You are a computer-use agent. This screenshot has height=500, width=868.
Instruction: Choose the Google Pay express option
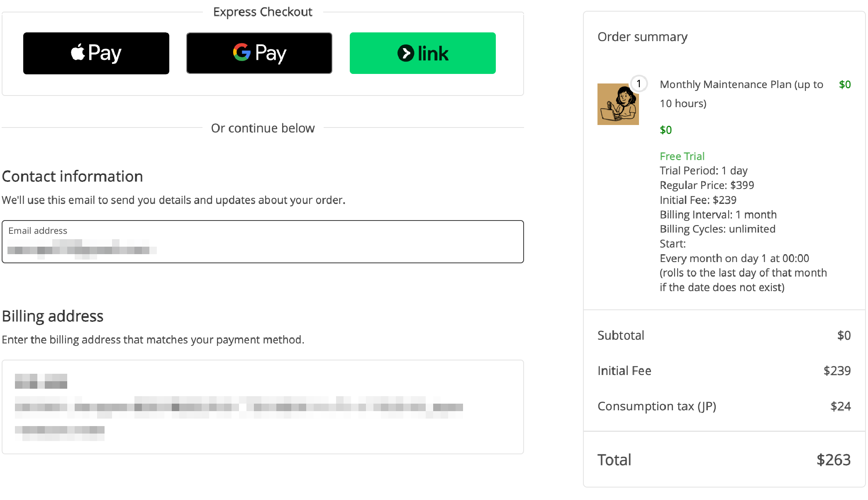tap(259, 53)
